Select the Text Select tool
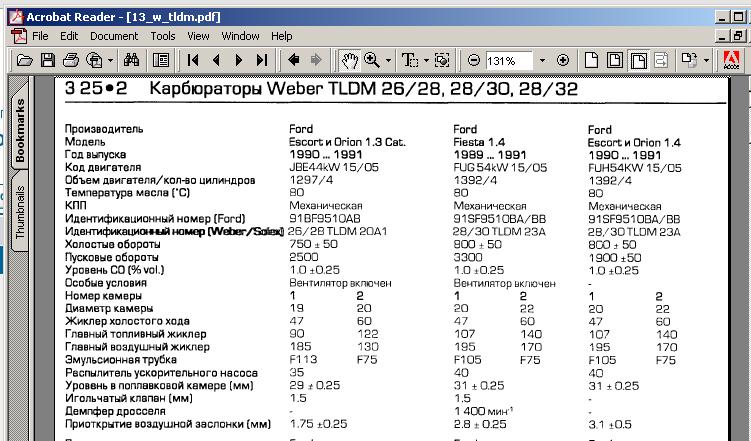Viewport: 751px width, 441px height. 410,60
